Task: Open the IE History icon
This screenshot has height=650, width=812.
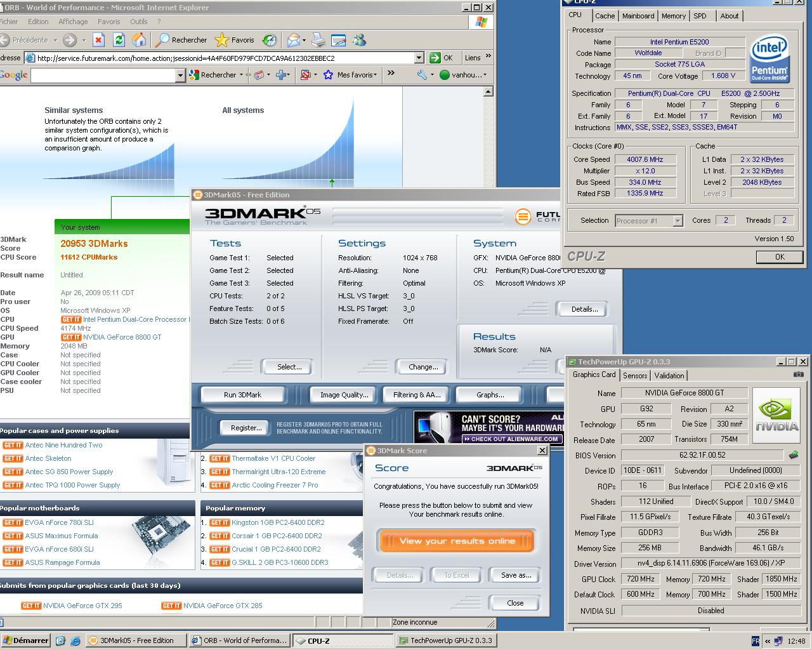Action: [270, 40]
